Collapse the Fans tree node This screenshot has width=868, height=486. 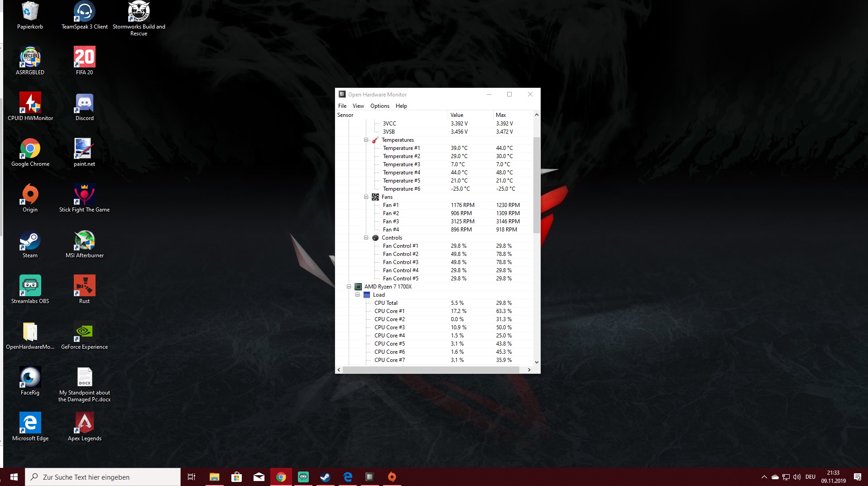coord(366,197)
